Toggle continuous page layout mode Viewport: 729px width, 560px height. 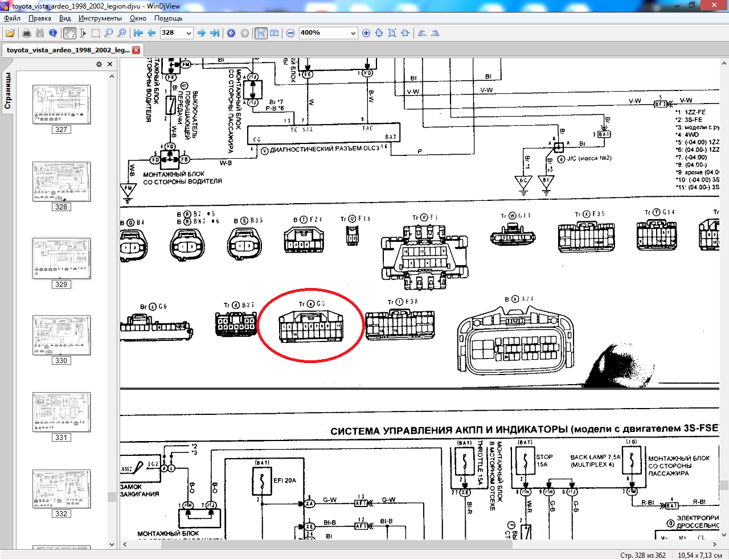261,33
